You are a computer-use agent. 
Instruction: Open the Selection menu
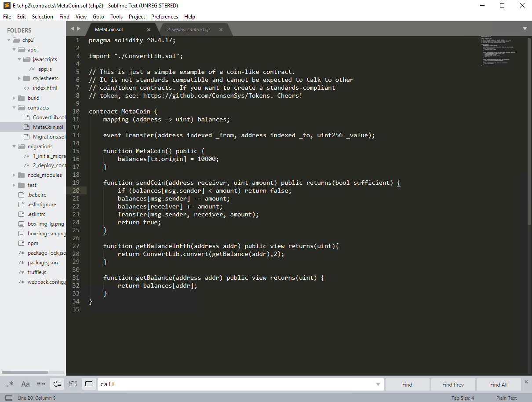tap(43, 16)
